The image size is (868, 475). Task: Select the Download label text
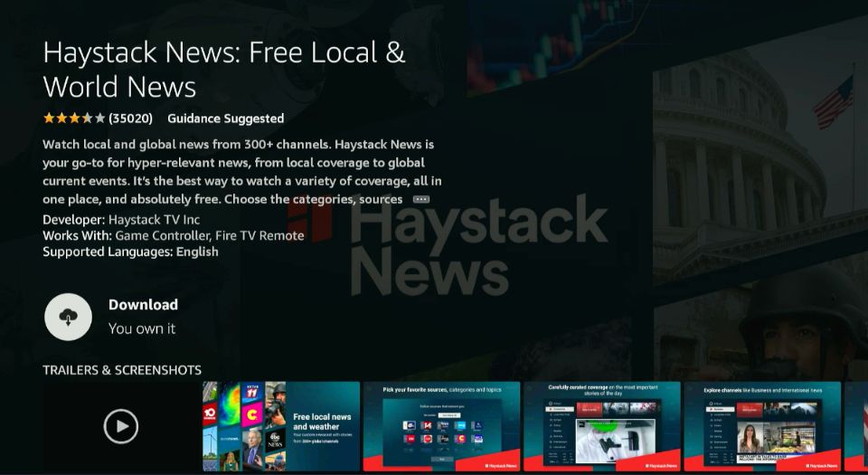point(144,305)
